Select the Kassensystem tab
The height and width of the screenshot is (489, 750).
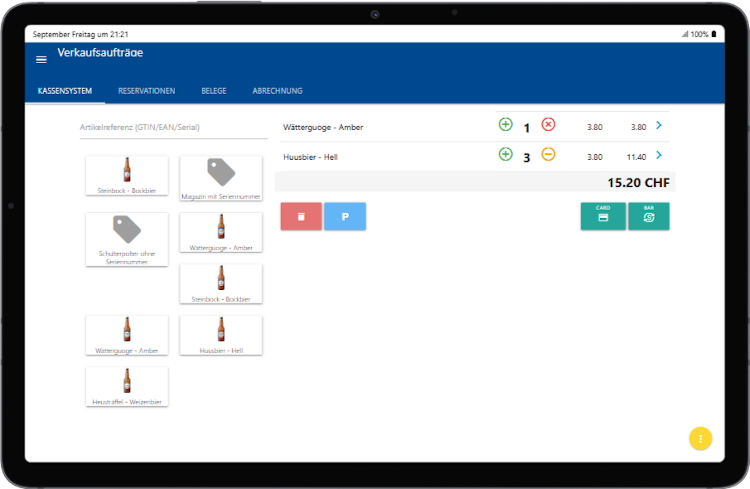(x=65, y=91)
